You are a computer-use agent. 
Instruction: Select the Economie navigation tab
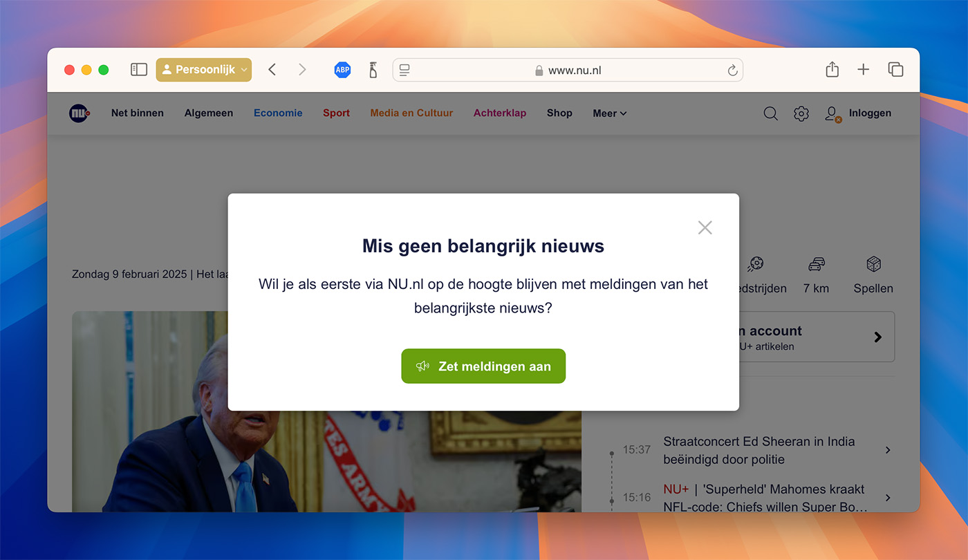pyautogui.click(x=278, y=113)
